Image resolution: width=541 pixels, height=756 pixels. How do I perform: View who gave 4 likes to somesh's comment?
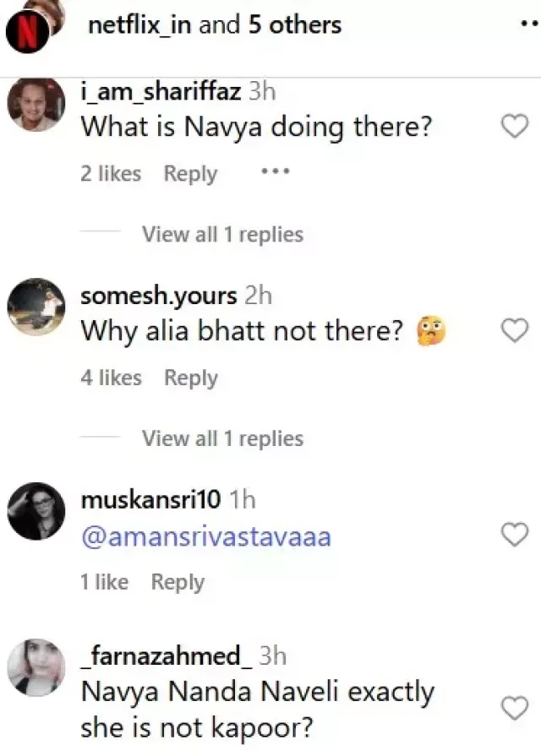(111, 378)
